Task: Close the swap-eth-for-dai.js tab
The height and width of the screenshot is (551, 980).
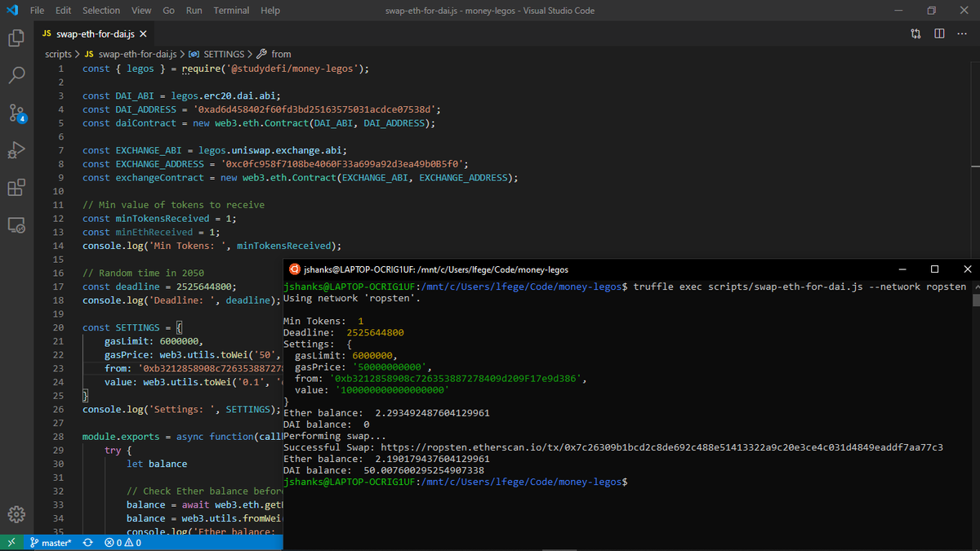Action: click(x=143, y=33)
